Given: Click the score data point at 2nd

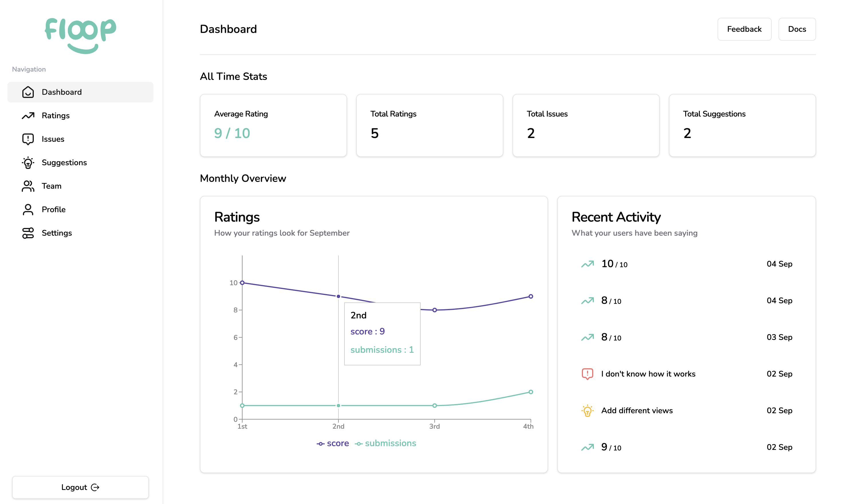Looking at the screenshot, I should (x=338, y=296).
